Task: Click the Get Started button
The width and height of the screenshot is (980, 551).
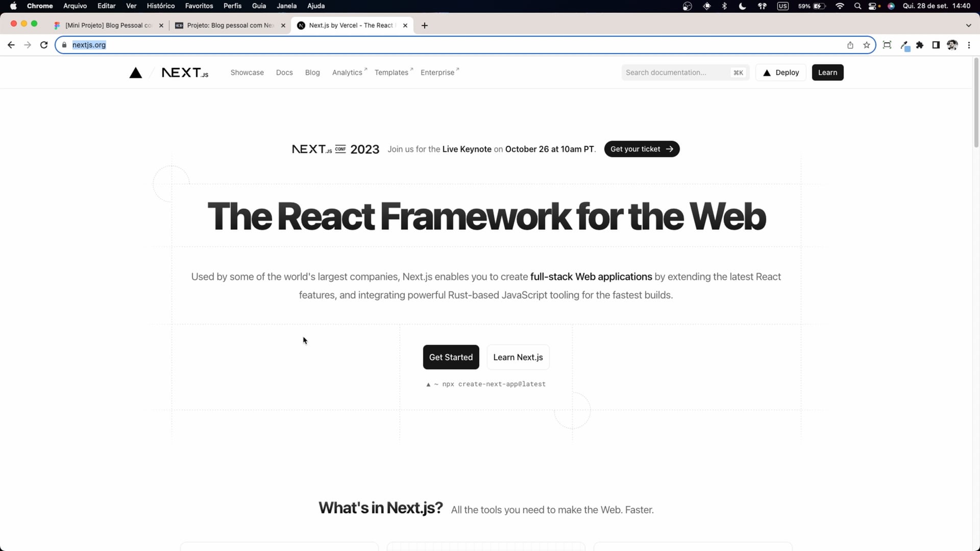Action: click(x=451, y=357)
